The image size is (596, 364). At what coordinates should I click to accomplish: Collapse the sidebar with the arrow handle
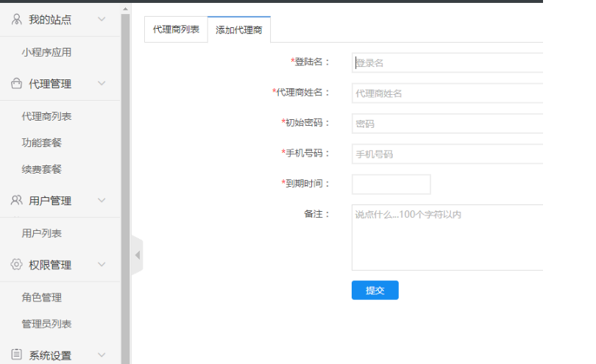[137, 255]
